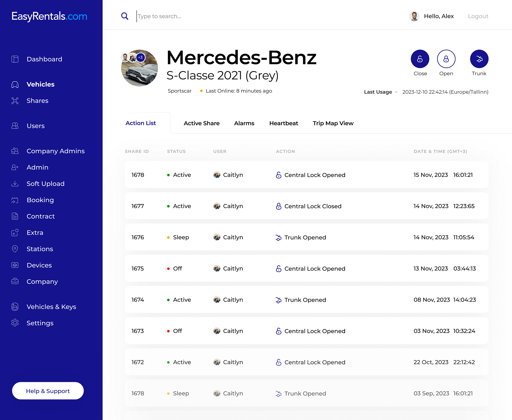The height and width of the screenshot is (420, 512).
Task: Click the Help & Support button
Action: coord(48,391)
